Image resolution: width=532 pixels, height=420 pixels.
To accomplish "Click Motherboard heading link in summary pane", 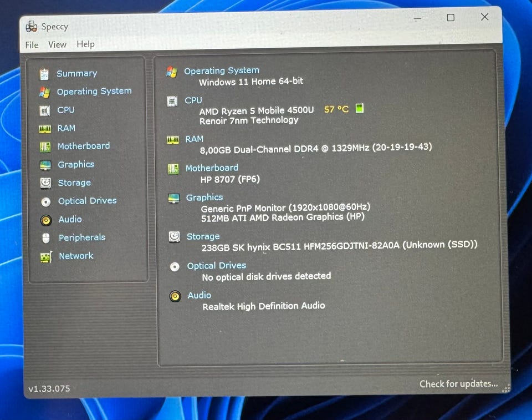I will point(212,168).
